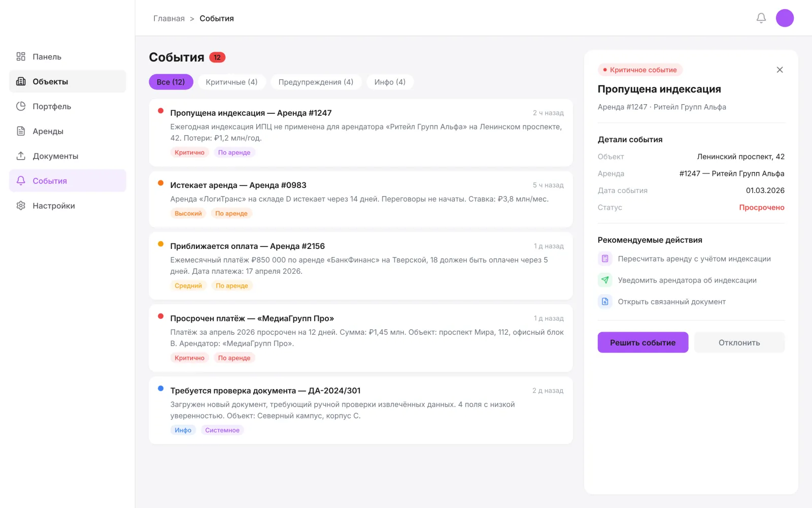Click the recalculate rent calculator icon
The image size is (812, 508).
point(605,259)
